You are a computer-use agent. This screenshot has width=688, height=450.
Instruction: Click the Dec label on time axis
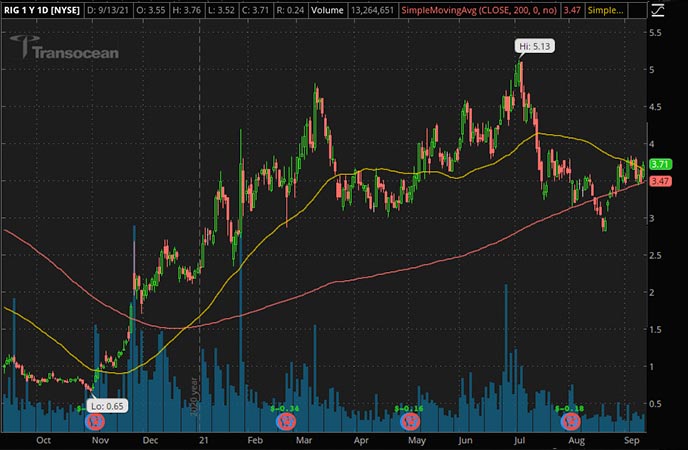[x=150, y=440]
